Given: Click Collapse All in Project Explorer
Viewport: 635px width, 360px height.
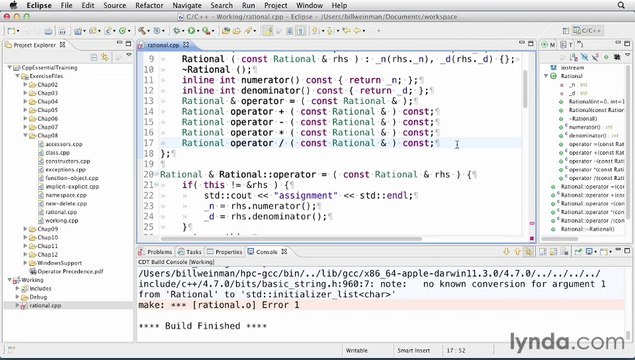Looking at the screenshot, I should (x=94, y=57).
